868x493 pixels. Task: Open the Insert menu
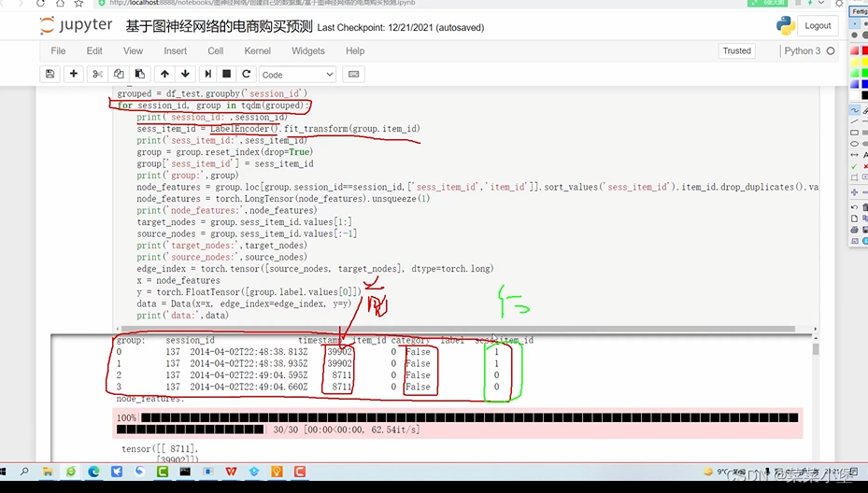[x=175, y=51]
